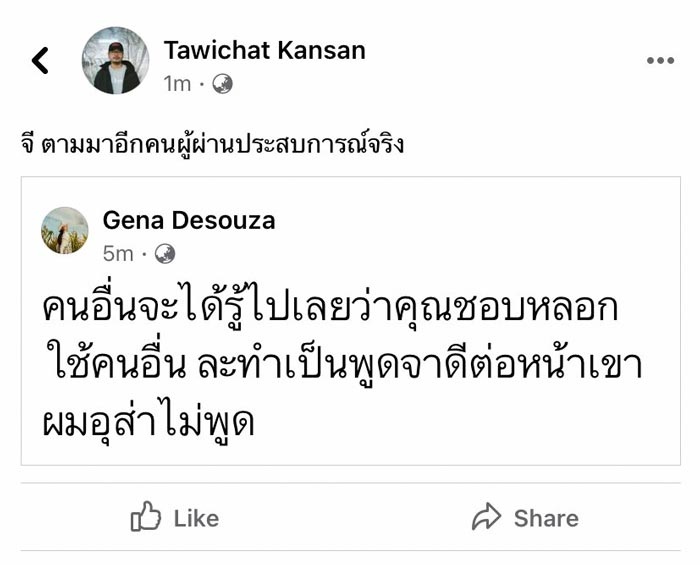Click the last line ผมอุส่าไม่พูด
Image resolution: width=700 pixels, height=565 pixels.
pos(150,420)
